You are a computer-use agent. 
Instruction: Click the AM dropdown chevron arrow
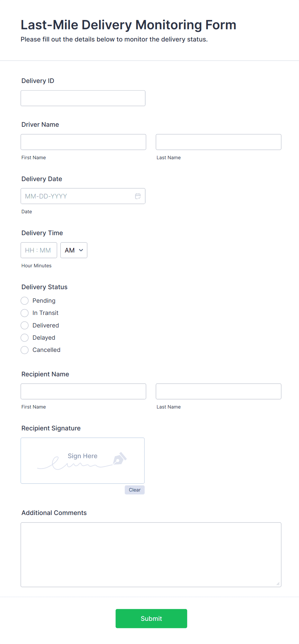(x=81, y=250)
